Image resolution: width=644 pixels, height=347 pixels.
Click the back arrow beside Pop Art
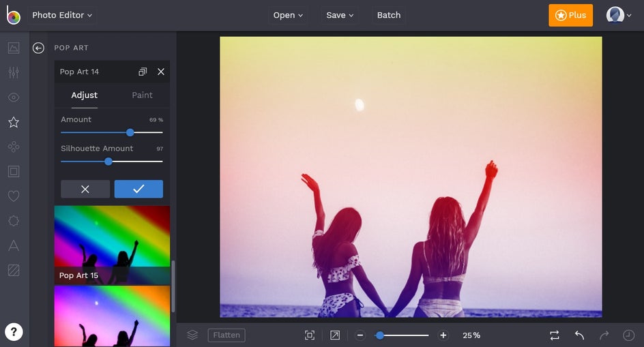[39, 48]
